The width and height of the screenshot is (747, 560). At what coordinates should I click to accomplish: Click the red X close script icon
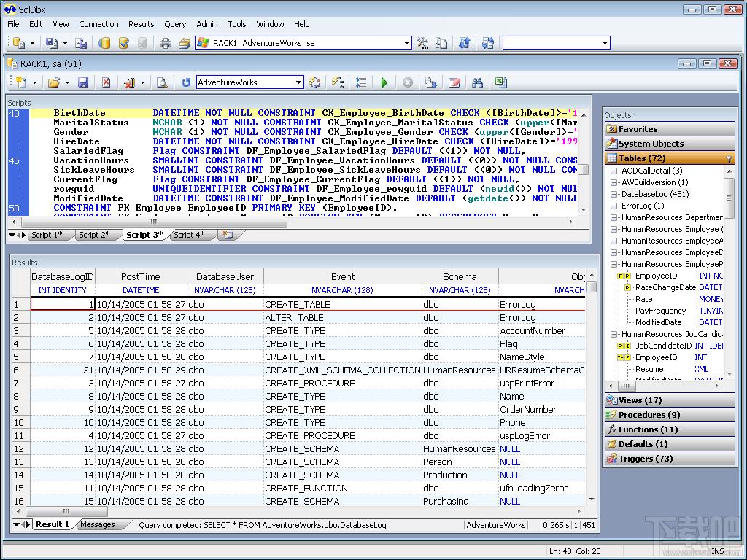107,82
